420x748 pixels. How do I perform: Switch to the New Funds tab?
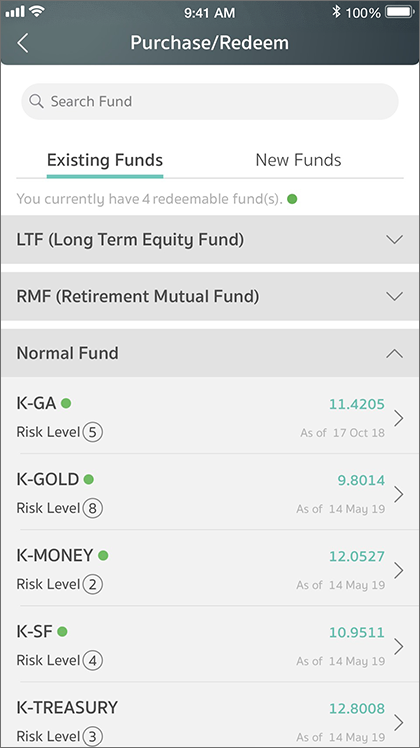[298, 160]
